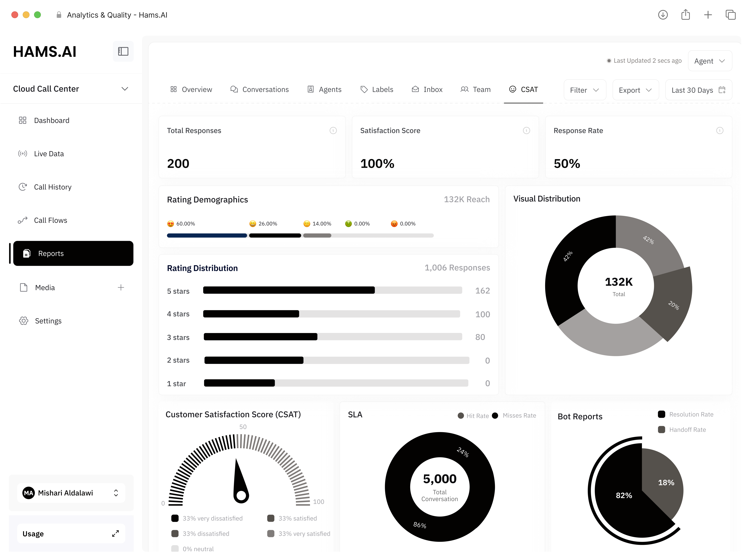
Task: Switch to the Inbox tab
Action: 427,89
